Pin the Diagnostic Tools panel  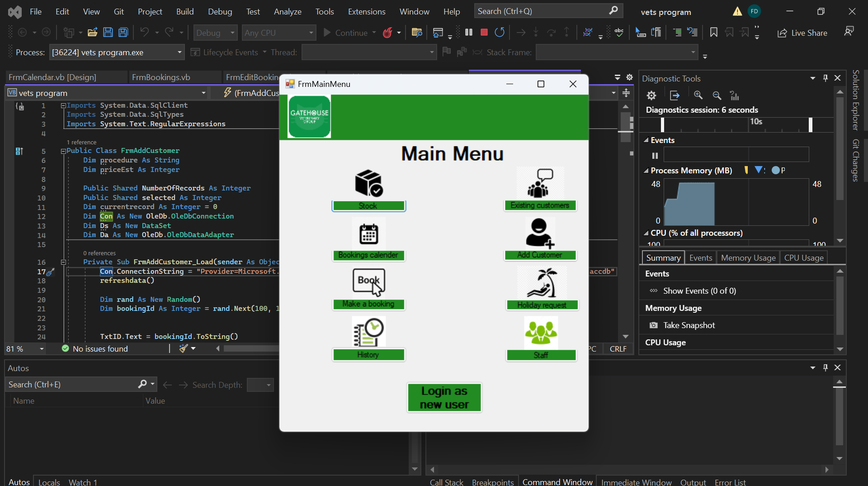826,78
